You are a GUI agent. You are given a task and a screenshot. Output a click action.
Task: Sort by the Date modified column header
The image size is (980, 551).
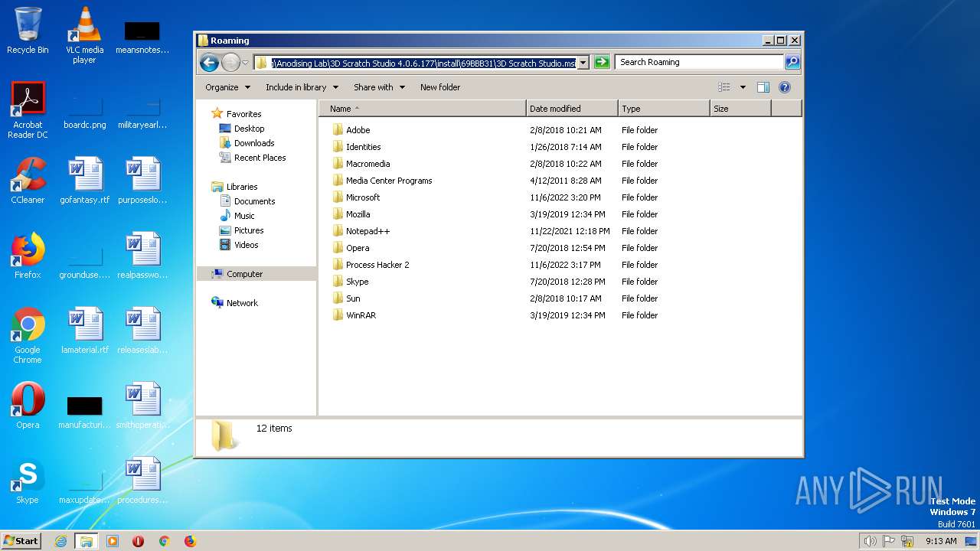click(x=572, y=109)
